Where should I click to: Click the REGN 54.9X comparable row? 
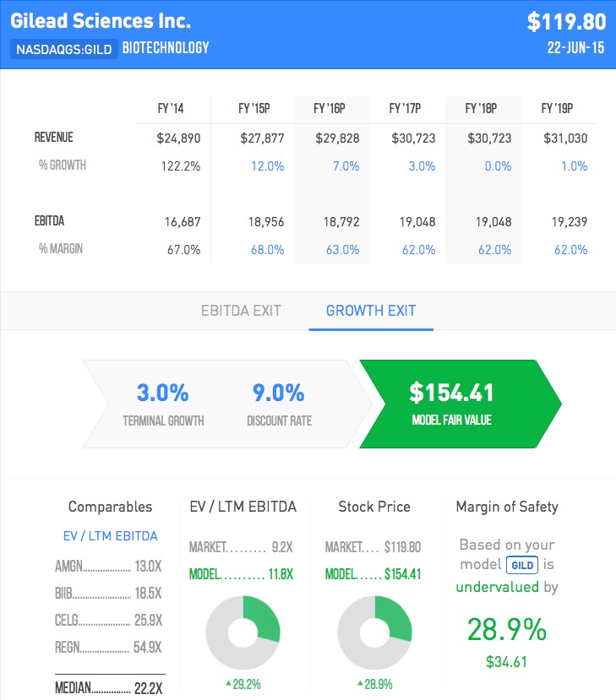tap(108, 648)
